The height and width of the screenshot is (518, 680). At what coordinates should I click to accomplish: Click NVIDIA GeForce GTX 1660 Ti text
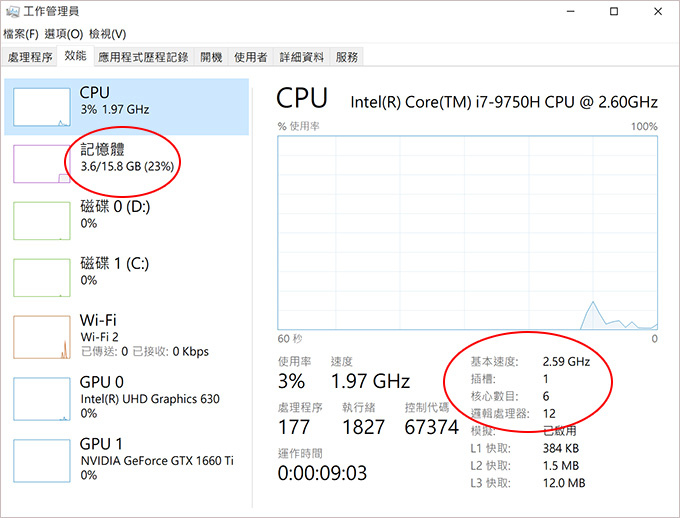pyautogui.click(x=157, y=461)
